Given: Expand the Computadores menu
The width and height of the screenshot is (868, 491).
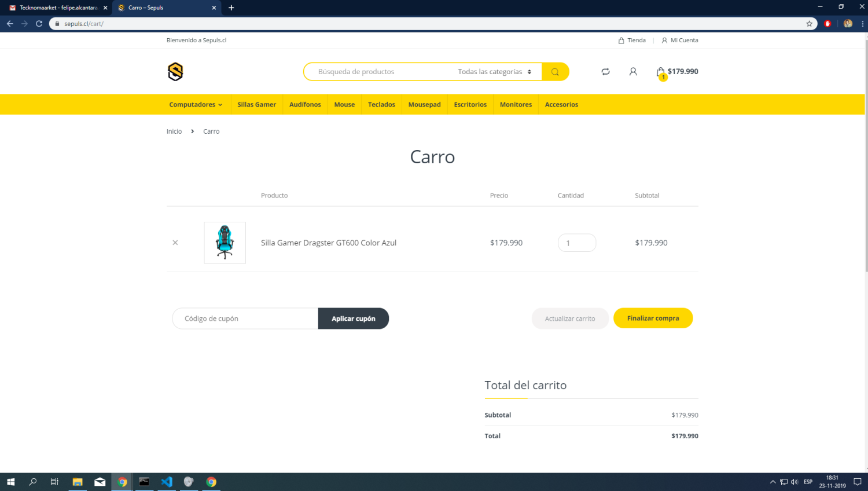Looking at the screenshot, I should [x=196, y=105].
